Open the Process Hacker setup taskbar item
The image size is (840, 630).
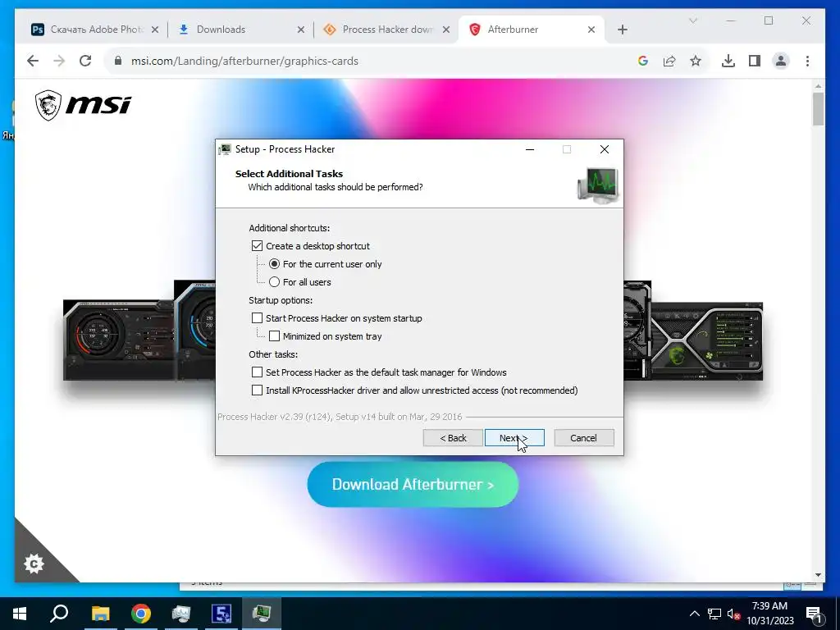262,614
